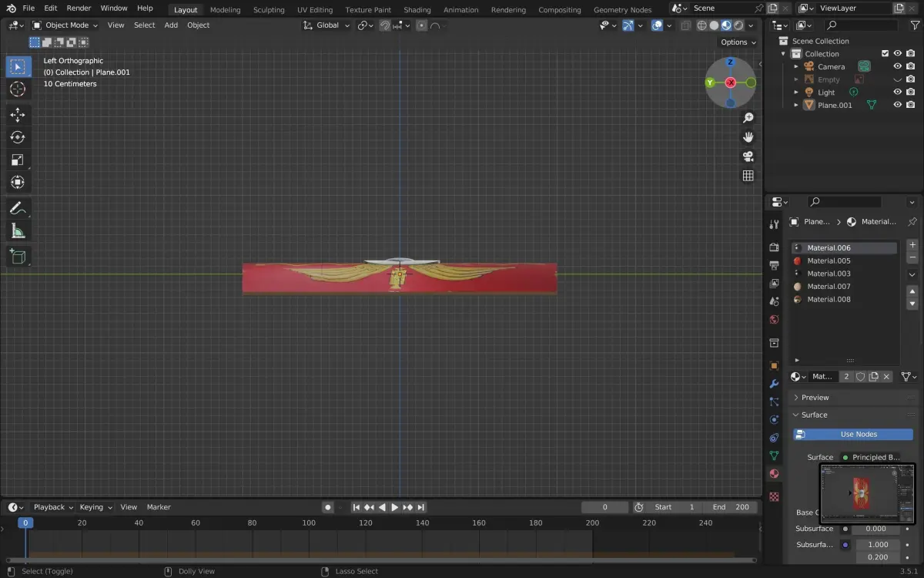Click the pan view hand icon
This screenshot has width=924, height=578.
[x=748, y=137]
